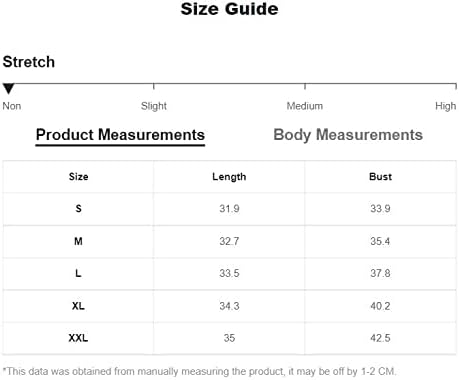Select the L size row label
This screenshot has width=459, height=380.
[78, 273]
